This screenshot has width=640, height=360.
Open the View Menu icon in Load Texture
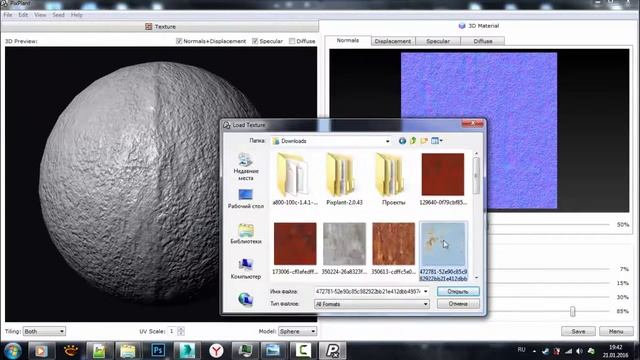tap(437, 141)
